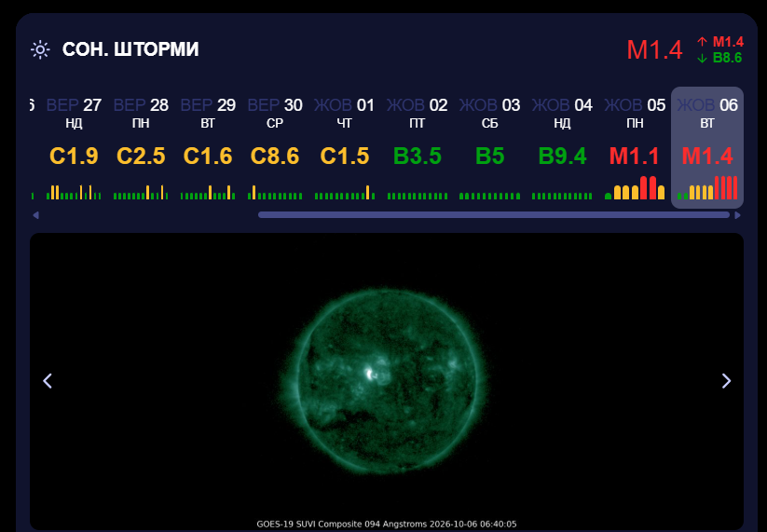Click the bar chart under ЖОВ 05
Screen dimensions: 767x532
635,188
